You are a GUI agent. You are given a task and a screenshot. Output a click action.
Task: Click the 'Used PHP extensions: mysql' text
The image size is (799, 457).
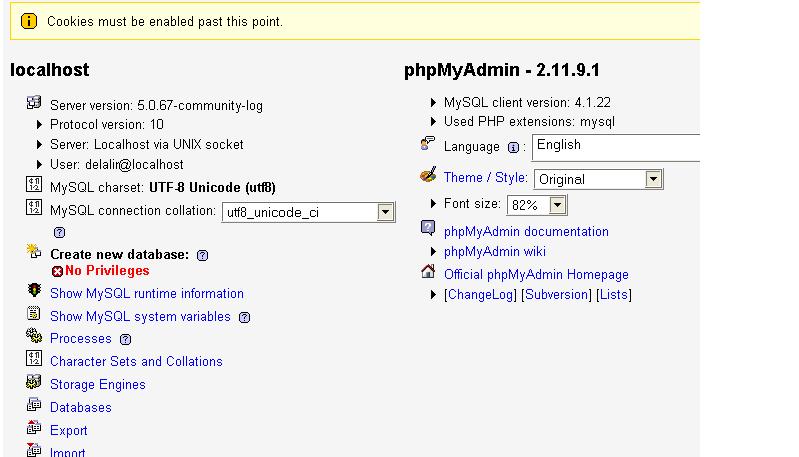point(529,122)
